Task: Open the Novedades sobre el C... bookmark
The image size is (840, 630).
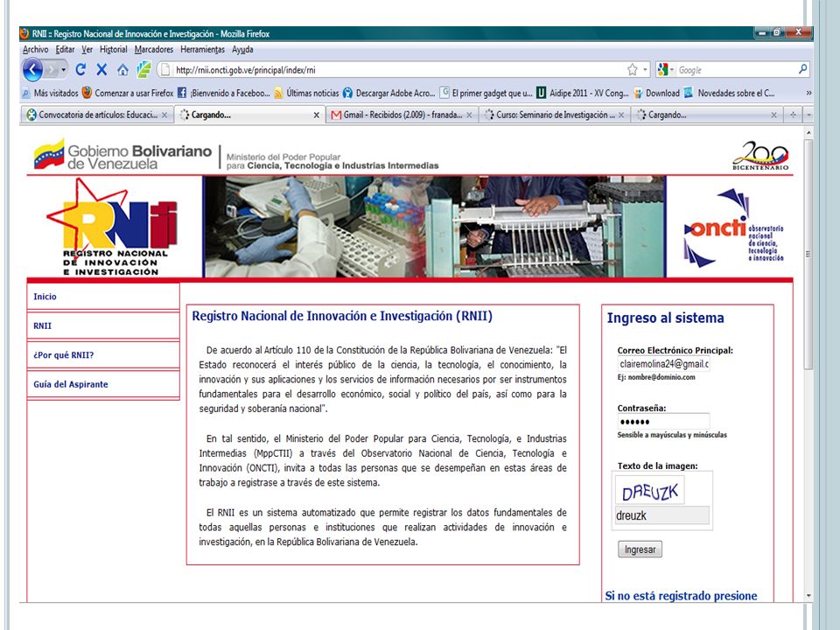Action: (x=729, y=93)
